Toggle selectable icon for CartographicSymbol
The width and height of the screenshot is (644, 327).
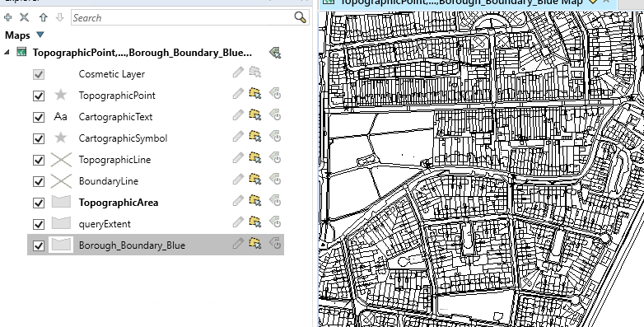coord(255,137)
